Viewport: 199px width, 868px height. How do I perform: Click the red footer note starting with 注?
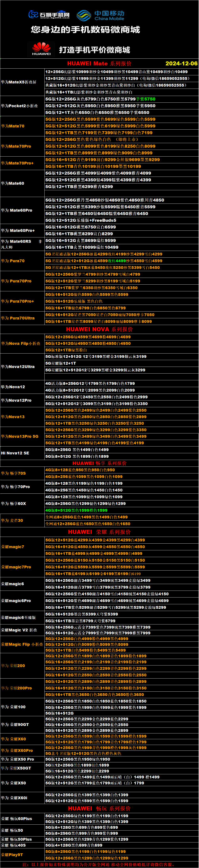click(99, 864)
